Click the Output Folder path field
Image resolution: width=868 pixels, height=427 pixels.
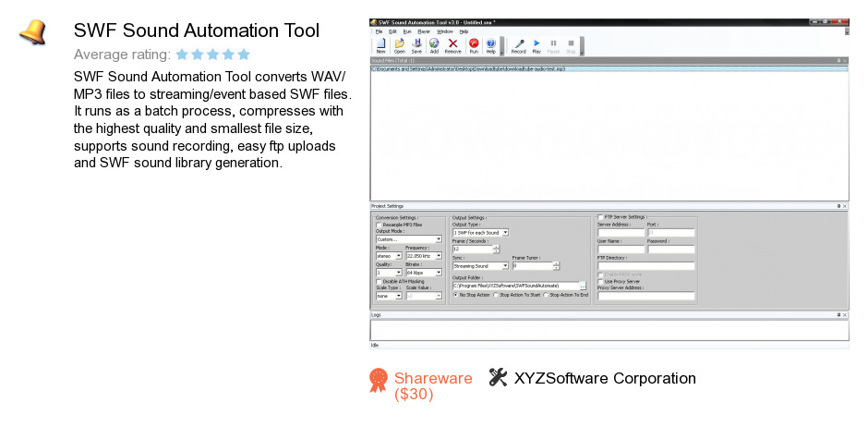click(515, 286)
